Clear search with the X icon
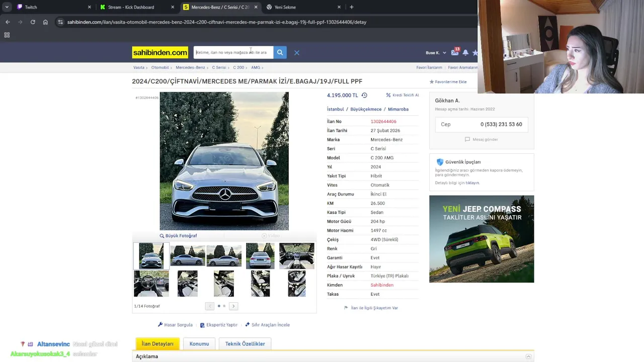 [x=297, y=52]
